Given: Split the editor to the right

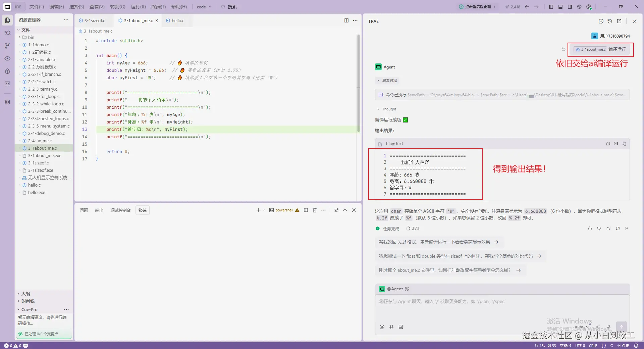Looking at the screenshot, I should coord(346,20).
